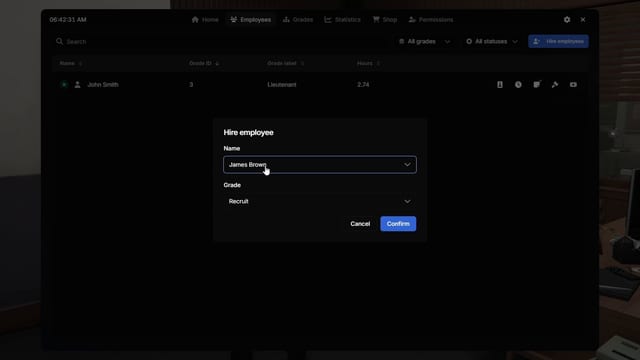Sort by the Grade ID column header
The width and height of the screenshot is (640, 360).
[204, 63]
